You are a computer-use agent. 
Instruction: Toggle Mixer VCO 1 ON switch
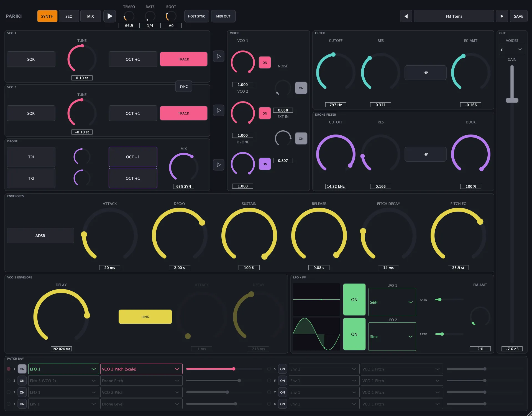(x=265, y=63)
